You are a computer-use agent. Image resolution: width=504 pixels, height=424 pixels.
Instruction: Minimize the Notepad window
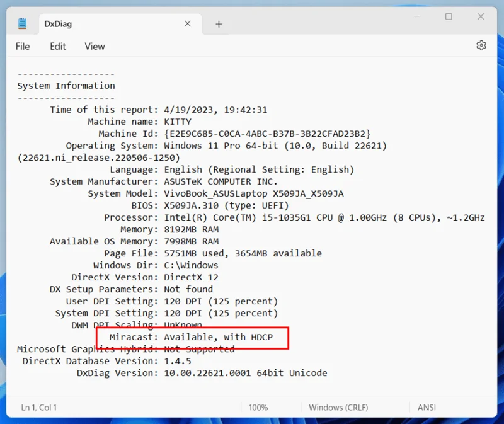point(417,17)
